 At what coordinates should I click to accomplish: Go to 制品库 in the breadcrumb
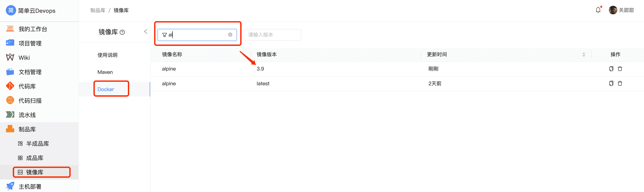coord(98,10)
